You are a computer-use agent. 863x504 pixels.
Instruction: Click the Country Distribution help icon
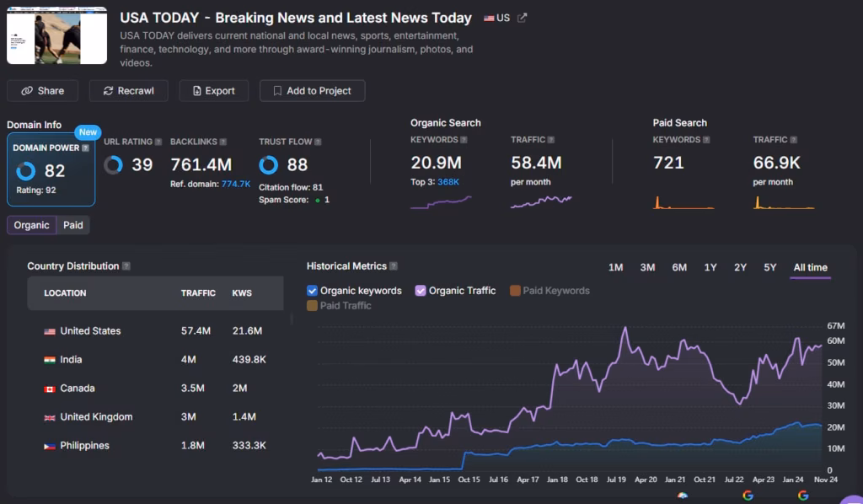pyautogui.click(x=126, y=266)
